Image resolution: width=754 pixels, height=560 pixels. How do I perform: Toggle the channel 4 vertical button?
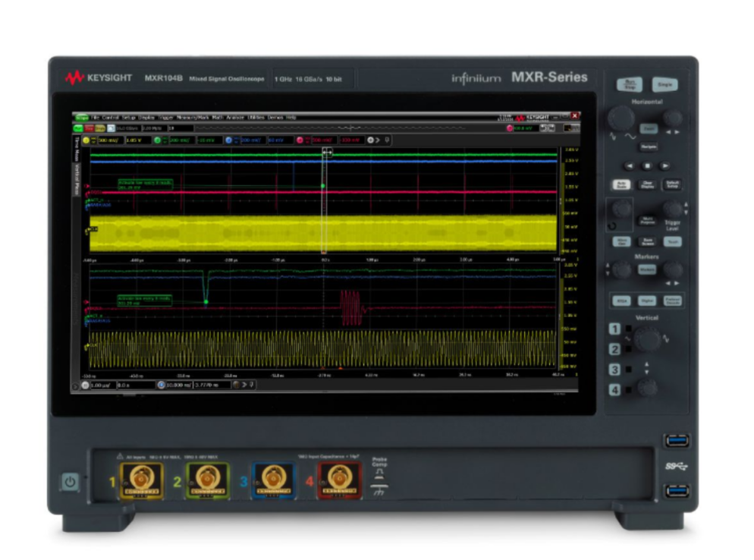point(615,390)
